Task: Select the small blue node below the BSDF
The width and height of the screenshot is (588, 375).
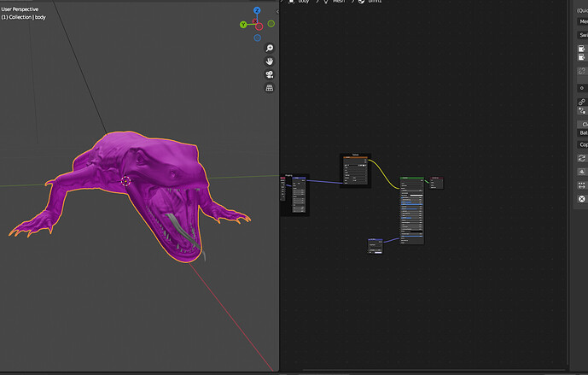Action: (376, 246)
